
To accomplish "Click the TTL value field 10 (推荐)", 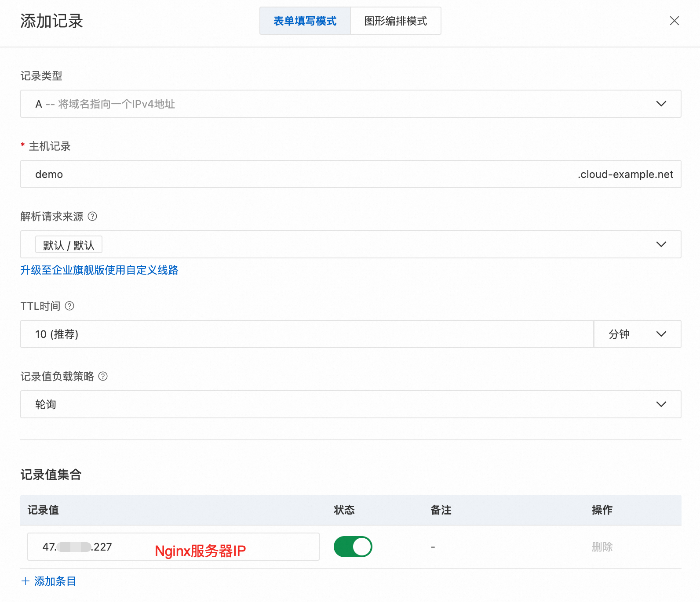I will coord(307,334).
